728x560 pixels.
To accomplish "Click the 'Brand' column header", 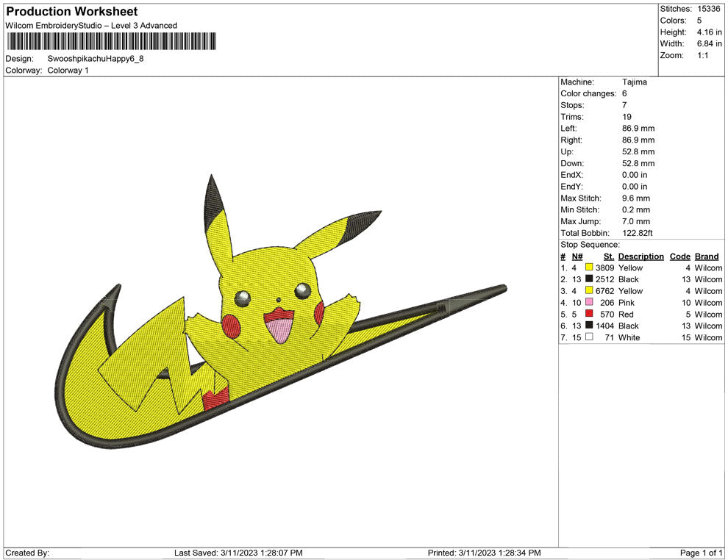I will (x=707, y=256).
